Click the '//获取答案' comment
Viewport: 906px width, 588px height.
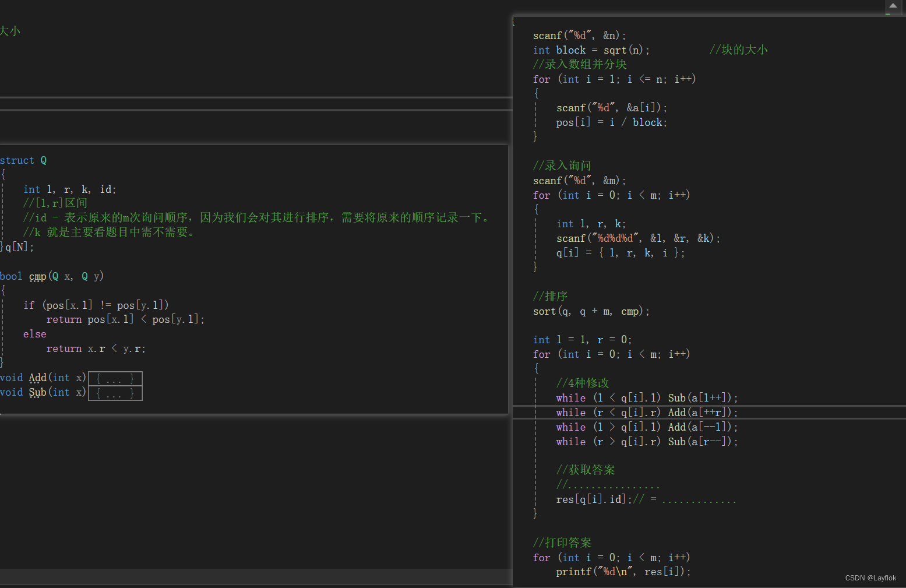586,470
